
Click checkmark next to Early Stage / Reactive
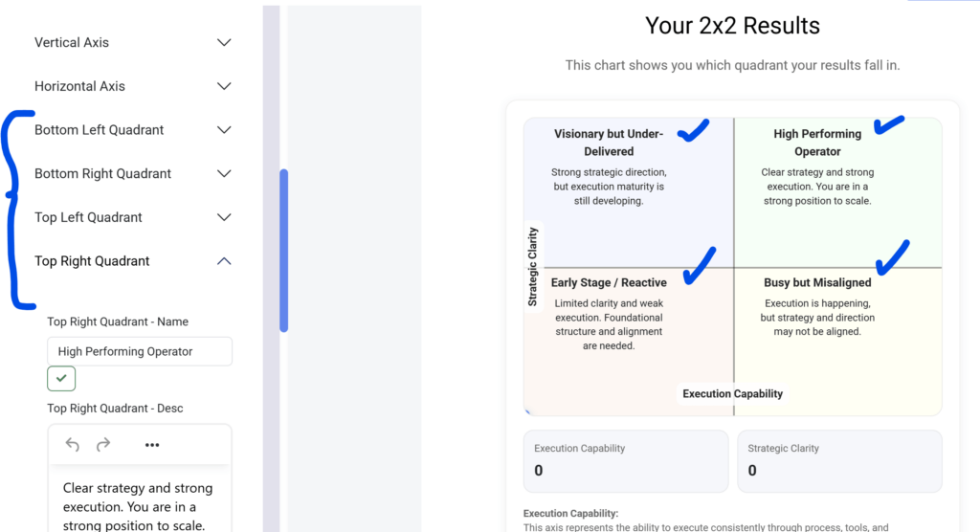pyautogui.click(x=700, y=265)
